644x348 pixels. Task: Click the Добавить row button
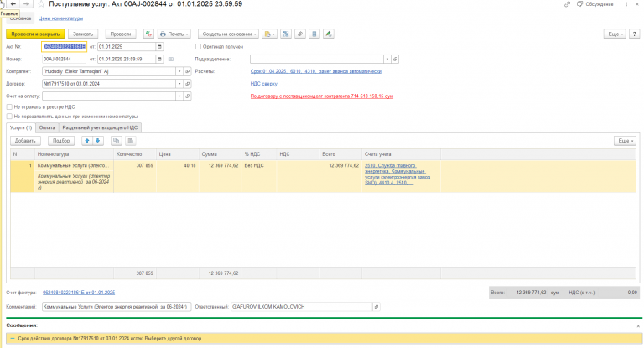[x=25, y=141]
